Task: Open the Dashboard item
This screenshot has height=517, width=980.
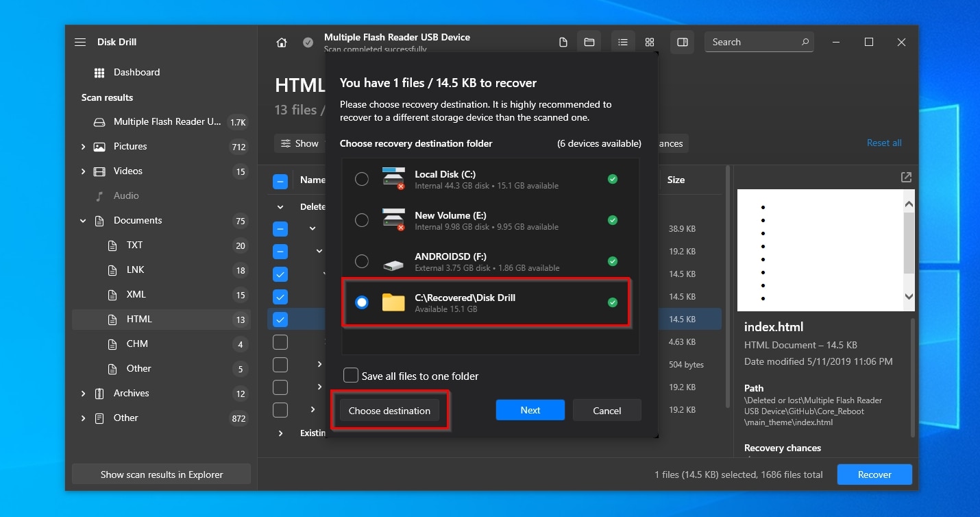Action: pyautogui.click(x=161, y=72)
